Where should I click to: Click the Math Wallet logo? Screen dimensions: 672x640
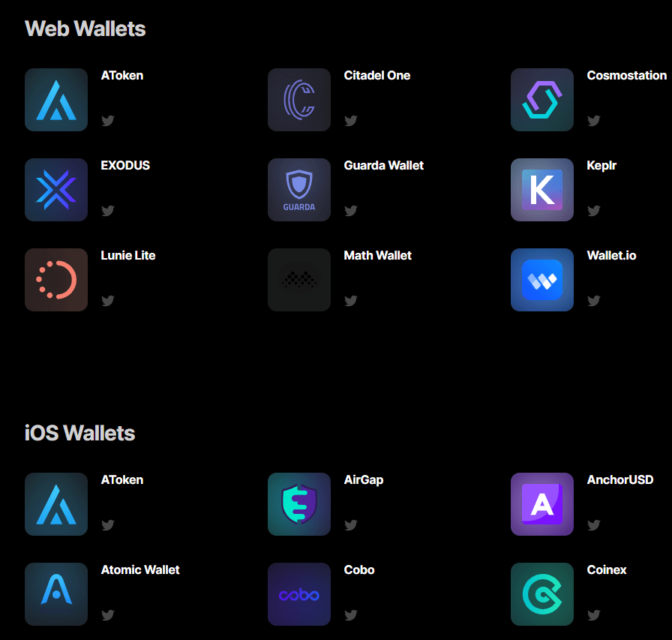299,280
